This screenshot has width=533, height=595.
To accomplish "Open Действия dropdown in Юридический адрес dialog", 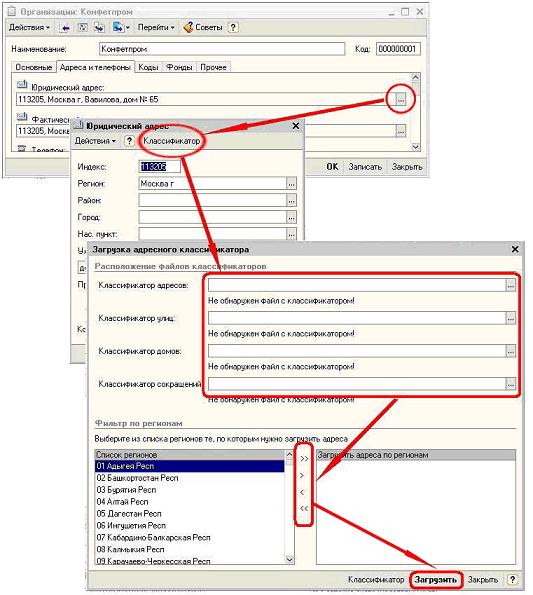I will (95, 141).
